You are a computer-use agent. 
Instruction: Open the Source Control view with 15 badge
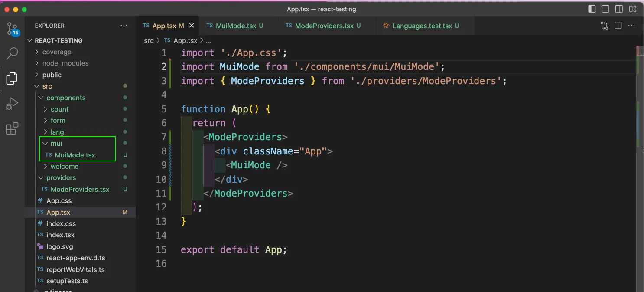pos(12,29)
